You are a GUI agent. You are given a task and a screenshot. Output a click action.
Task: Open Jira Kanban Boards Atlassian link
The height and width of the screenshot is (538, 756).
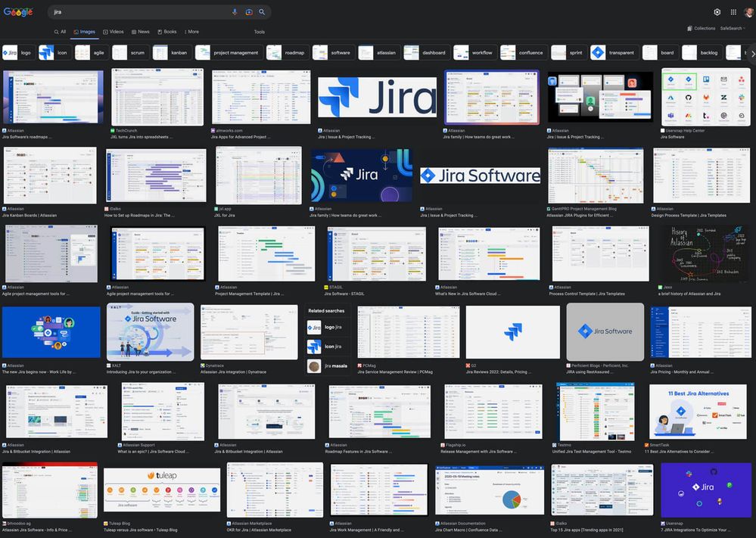coord(30,216)
